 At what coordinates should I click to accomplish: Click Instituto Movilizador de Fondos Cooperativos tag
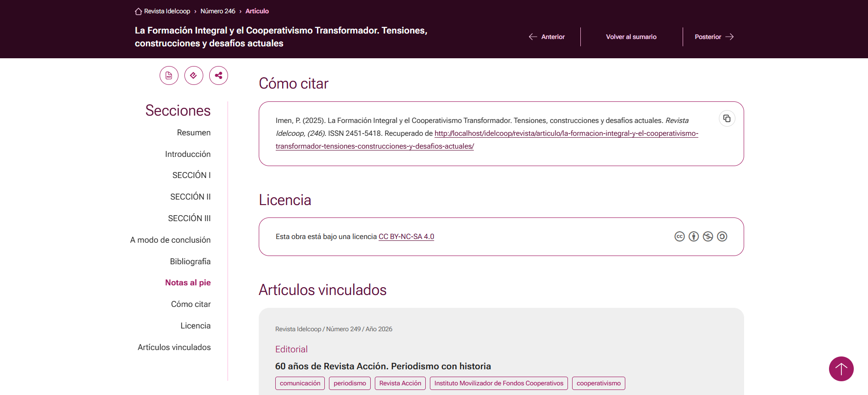pos(499,383)
